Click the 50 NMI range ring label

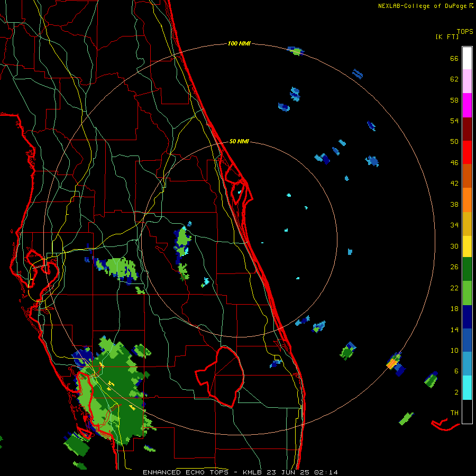click(239, 141)
